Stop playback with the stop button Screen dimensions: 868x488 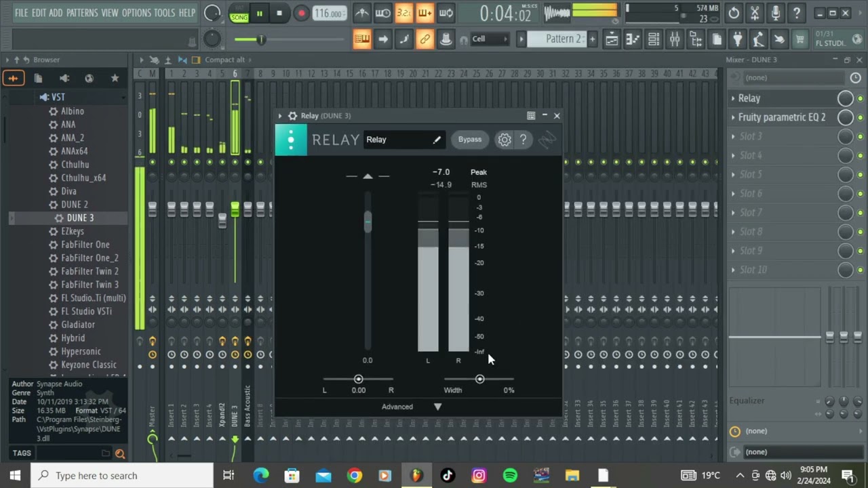[279, 13]
